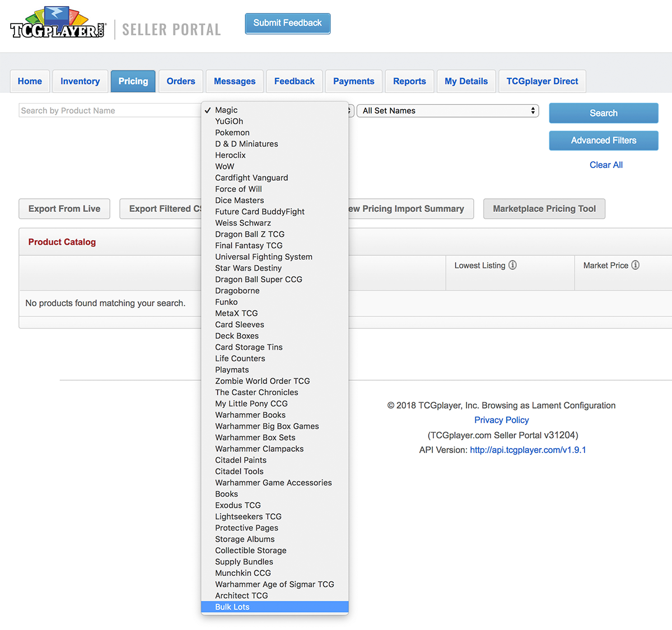Image resolution: width=672 pixels, height=630 pixels.
Task: Choose Funko in the category list
Action: (x=275, y=302)
